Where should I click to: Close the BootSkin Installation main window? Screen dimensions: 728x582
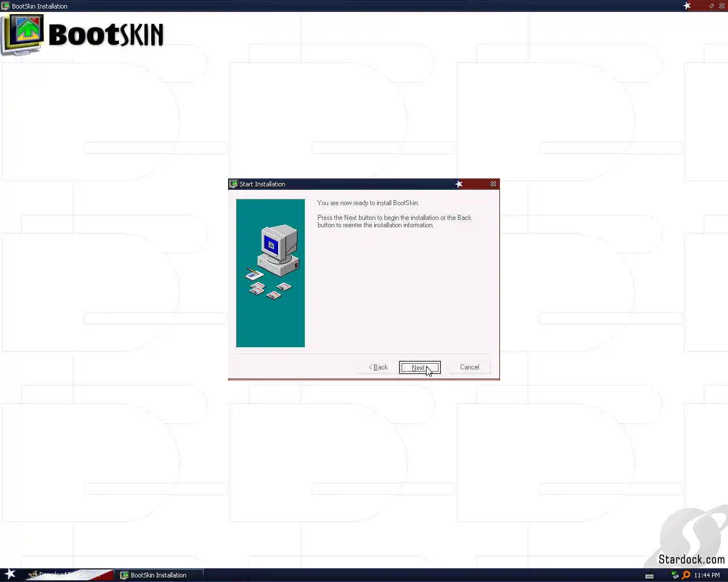pos(722,6)
